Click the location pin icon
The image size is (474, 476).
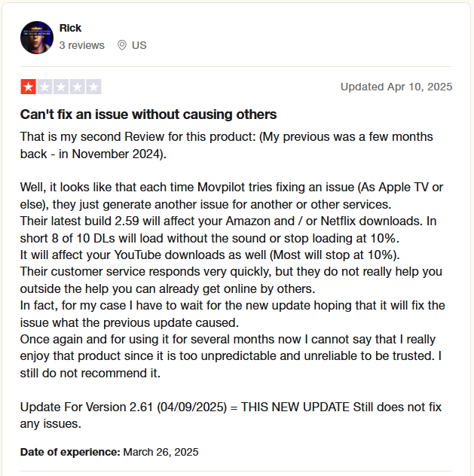(122, 45)
